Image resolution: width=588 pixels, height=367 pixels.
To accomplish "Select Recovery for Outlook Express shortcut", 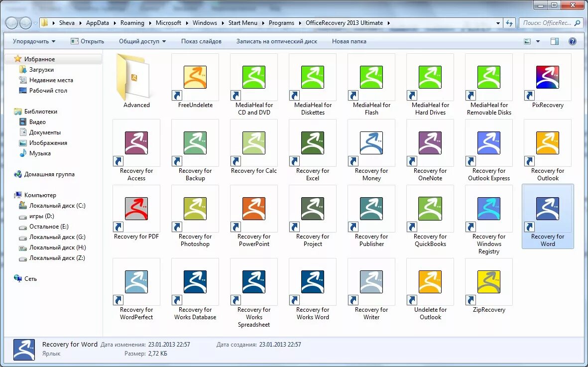I will (489, 150).
